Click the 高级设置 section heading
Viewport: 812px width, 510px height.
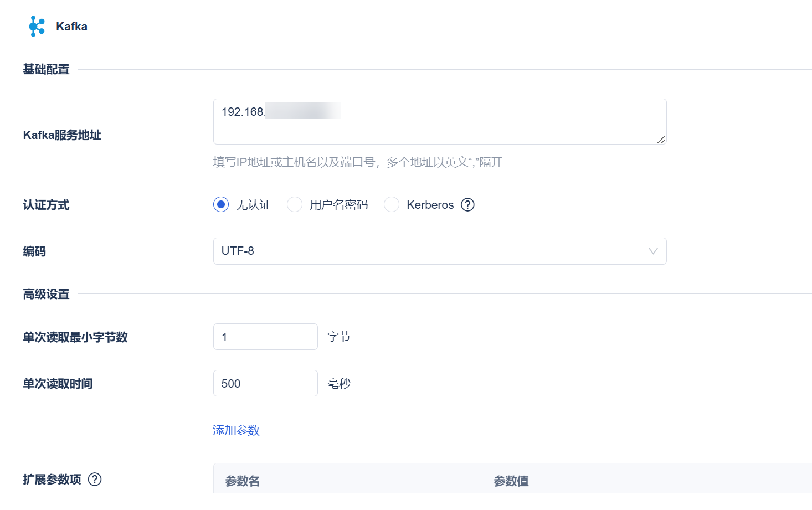tap(47, 294)
